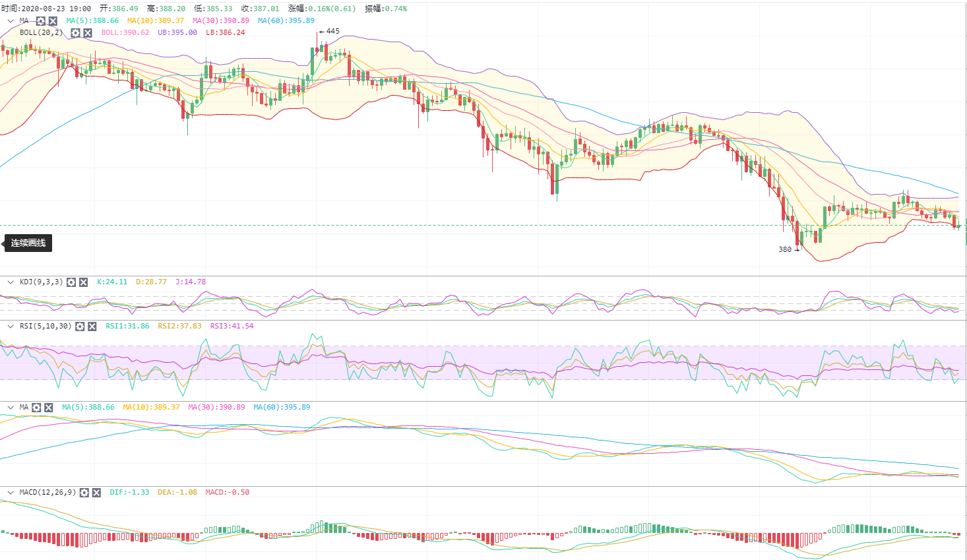Click the high price 高:388.20
967x560 pixels.
pyautogui.click(x=166, y=9)
